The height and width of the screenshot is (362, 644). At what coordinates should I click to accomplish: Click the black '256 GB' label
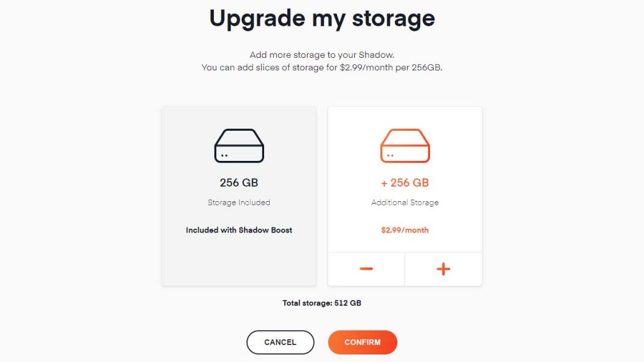coord(239,183)
